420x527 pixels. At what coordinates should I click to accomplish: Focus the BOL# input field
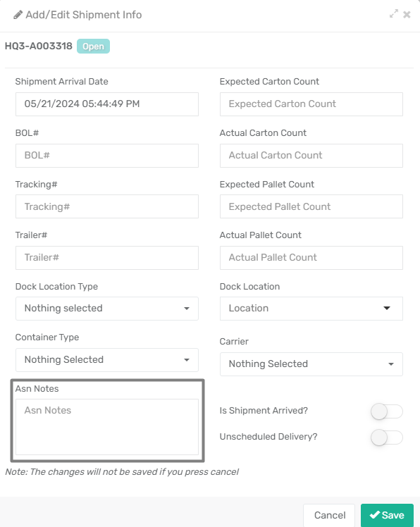click(107, 156)
